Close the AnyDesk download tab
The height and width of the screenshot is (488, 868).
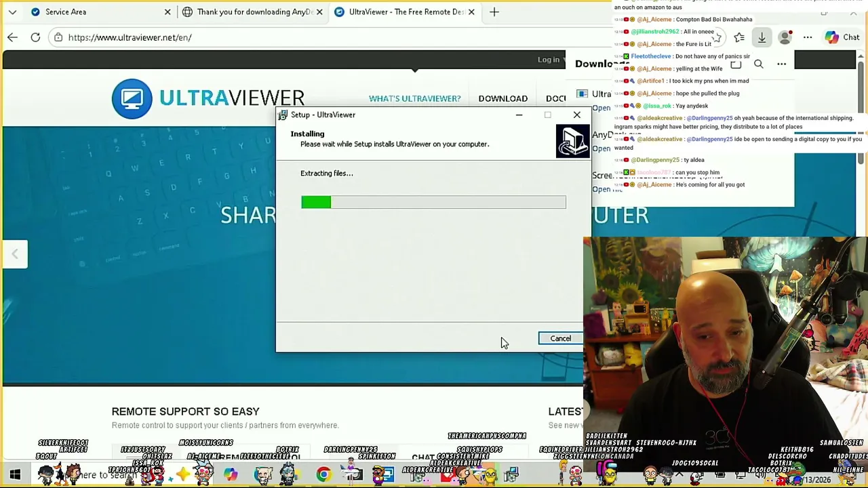click(319, 12)
